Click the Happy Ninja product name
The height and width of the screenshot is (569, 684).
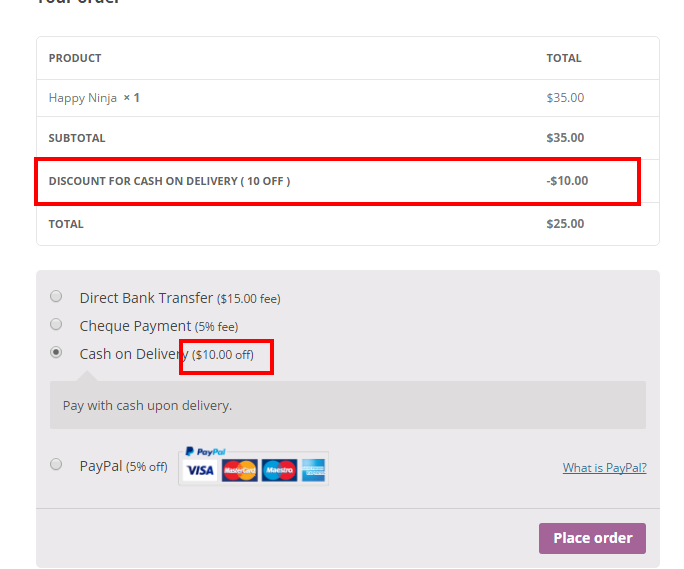pos(82,98)
